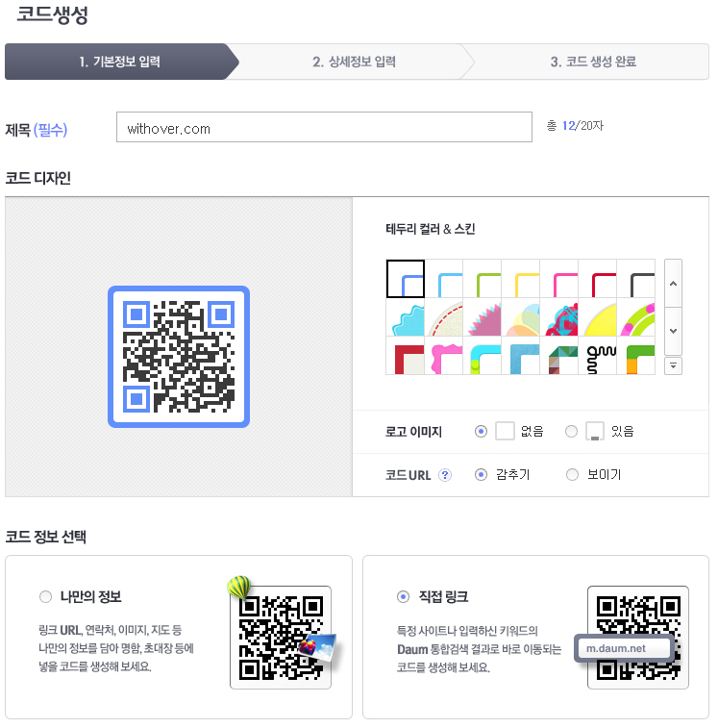This screenshot has width=718, height=728.
Task: Select the beige red-dashed circle skin
Action: pyautogui.click(x=444, y=317)
